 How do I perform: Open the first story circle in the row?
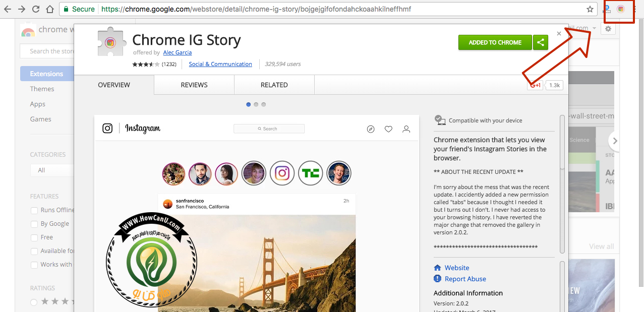(174, 173)
